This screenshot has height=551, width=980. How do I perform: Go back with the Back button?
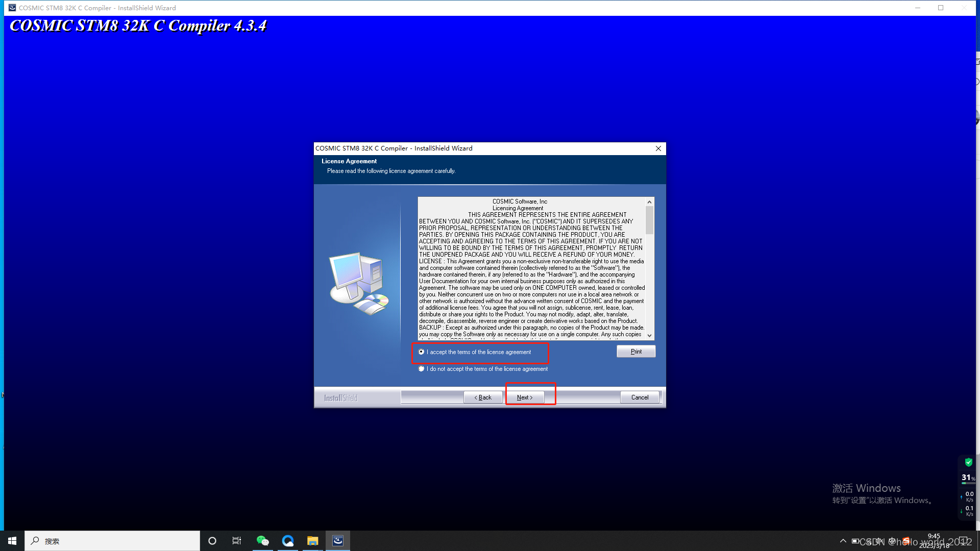tap(483, 397)
